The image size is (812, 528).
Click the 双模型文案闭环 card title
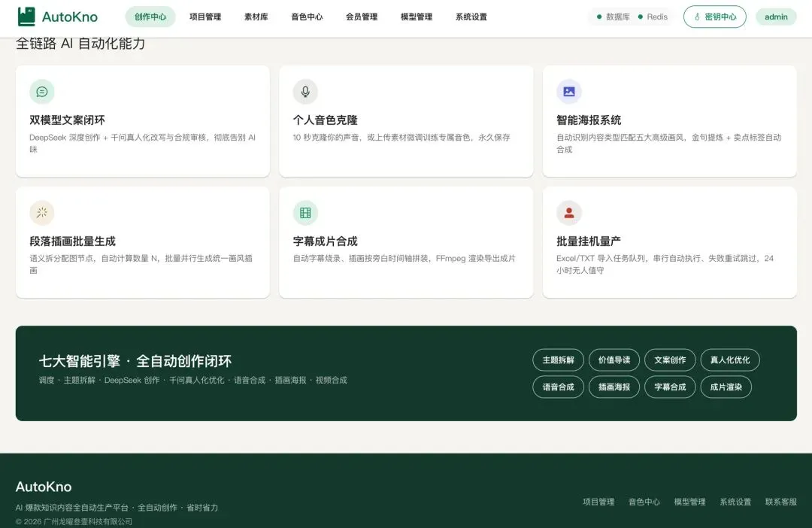(x=68, y=120)
